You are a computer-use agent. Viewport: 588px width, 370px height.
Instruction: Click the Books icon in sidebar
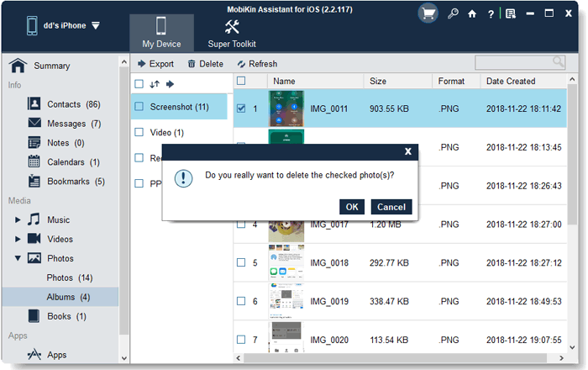tap(34, 316)
